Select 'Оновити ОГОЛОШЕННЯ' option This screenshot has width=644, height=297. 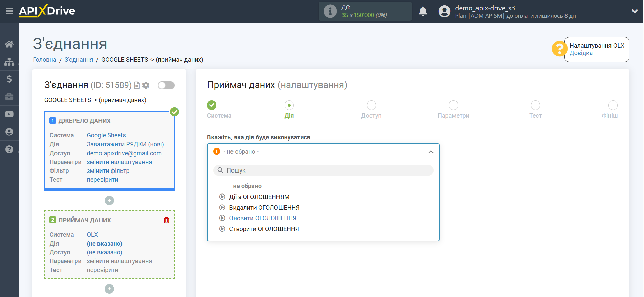(263, 218)
